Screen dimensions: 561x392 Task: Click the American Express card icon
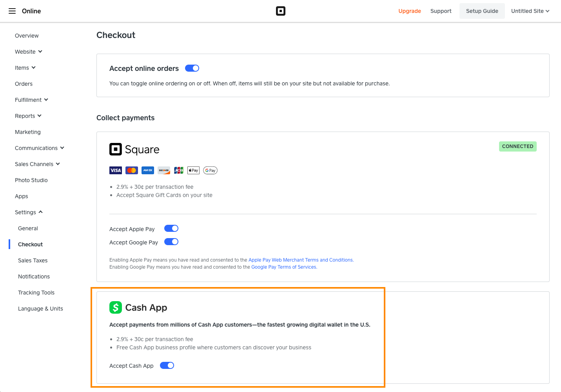click(148, 170)
